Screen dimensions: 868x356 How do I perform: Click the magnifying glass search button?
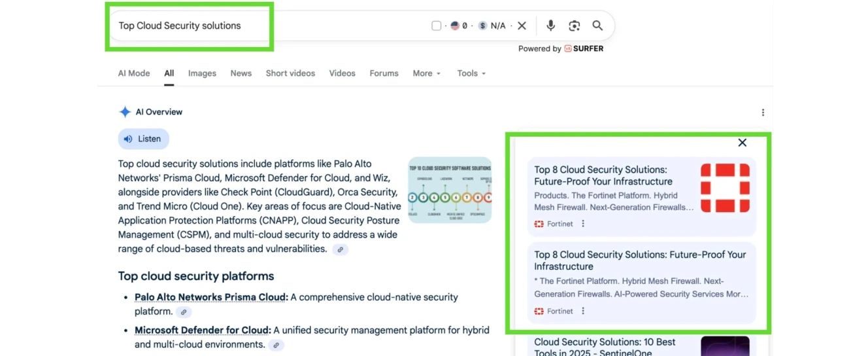coord(597,26)
